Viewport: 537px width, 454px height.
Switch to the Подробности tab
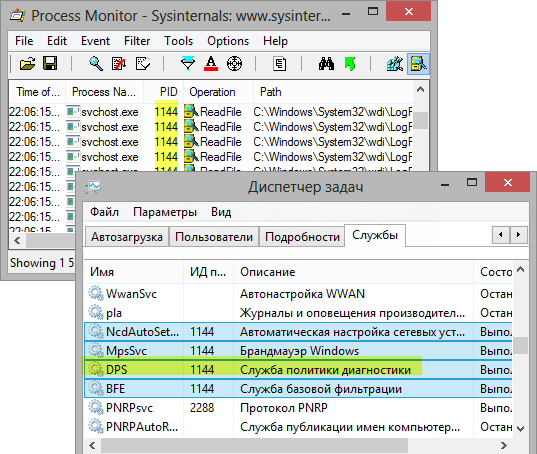(x=302, y=237)
